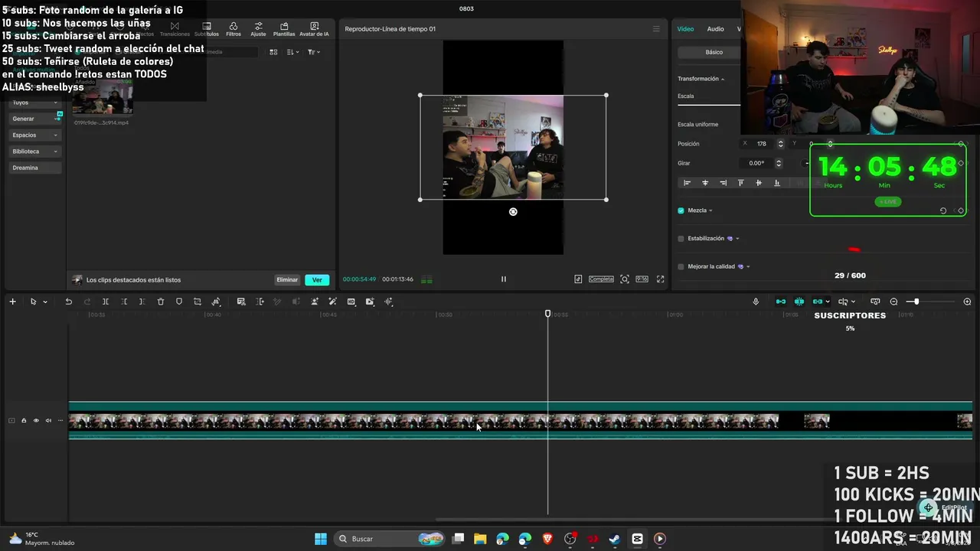The image size is (980, 551).
Task: Expand the Estabilización options arrow
Action: point(737,239)
